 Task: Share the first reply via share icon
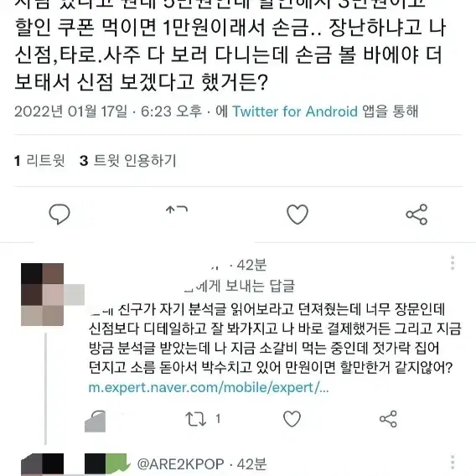pyautogui.click(x=388, y=419)
